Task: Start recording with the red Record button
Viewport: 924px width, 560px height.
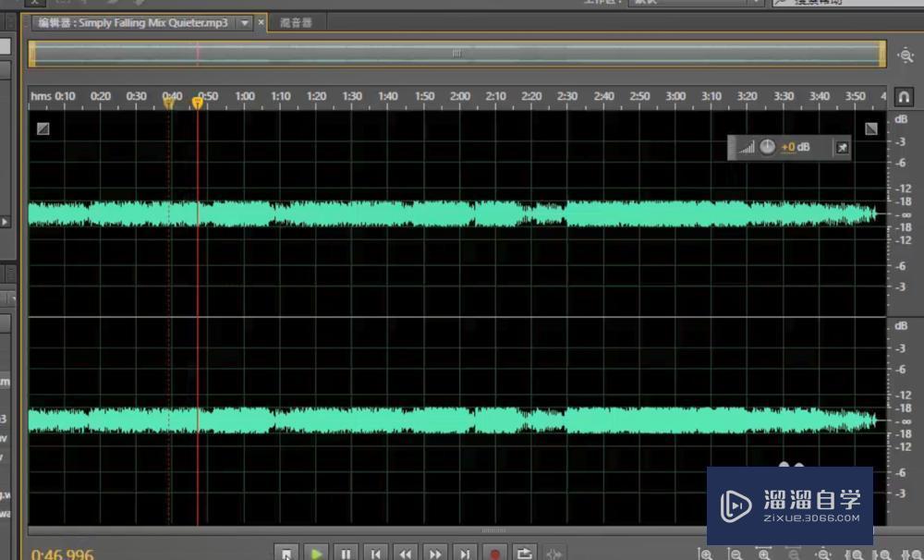Action: click(x=495, y=554)
